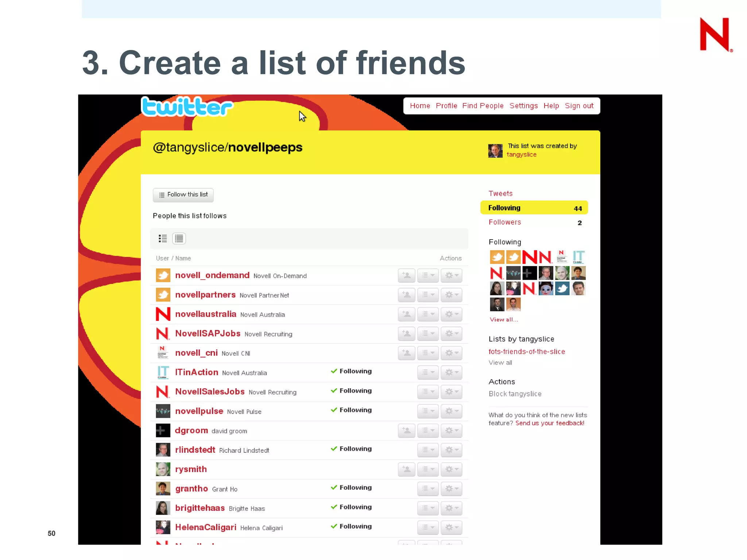Viewport: 747px width, 560px height.
Task: Open Profile in top navigation
Action: 446,106
